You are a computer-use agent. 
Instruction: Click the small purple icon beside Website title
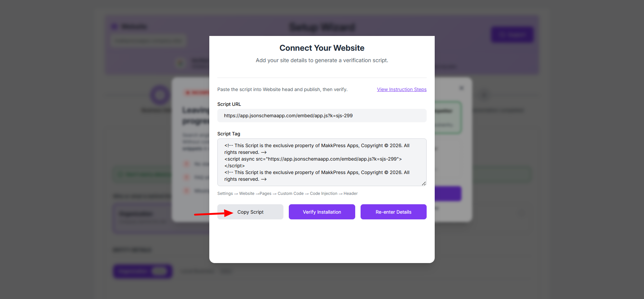pyautogui.click(x=114, y=27)
